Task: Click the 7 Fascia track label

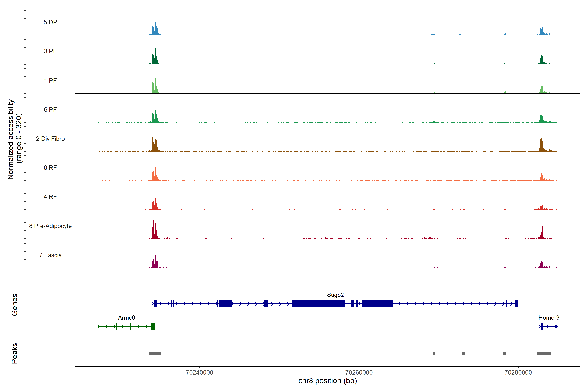Action: 50,255
